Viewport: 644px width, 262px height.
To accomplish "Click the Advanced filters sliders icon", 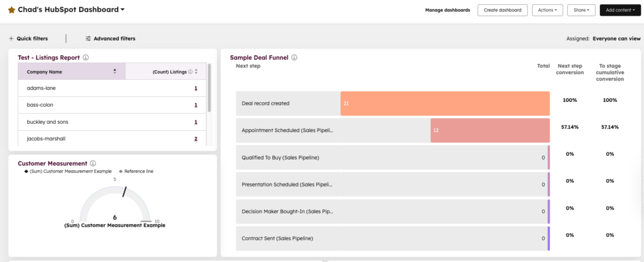I will tap(88, 38).
